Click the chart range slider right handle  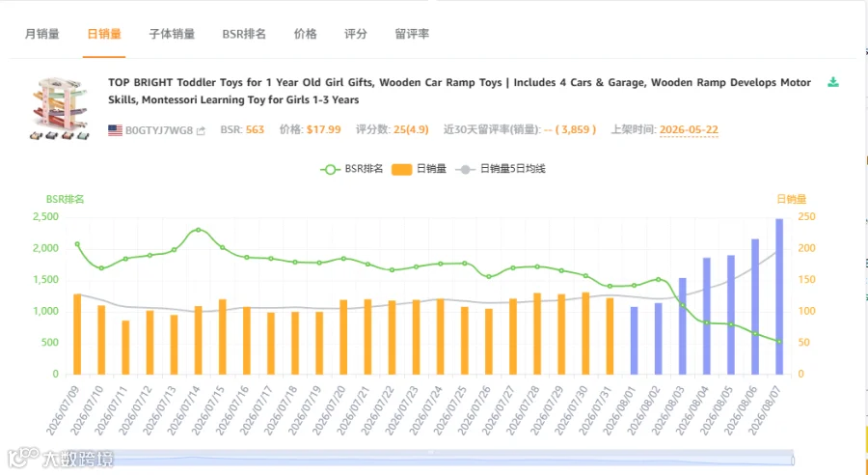pos(793,461)
